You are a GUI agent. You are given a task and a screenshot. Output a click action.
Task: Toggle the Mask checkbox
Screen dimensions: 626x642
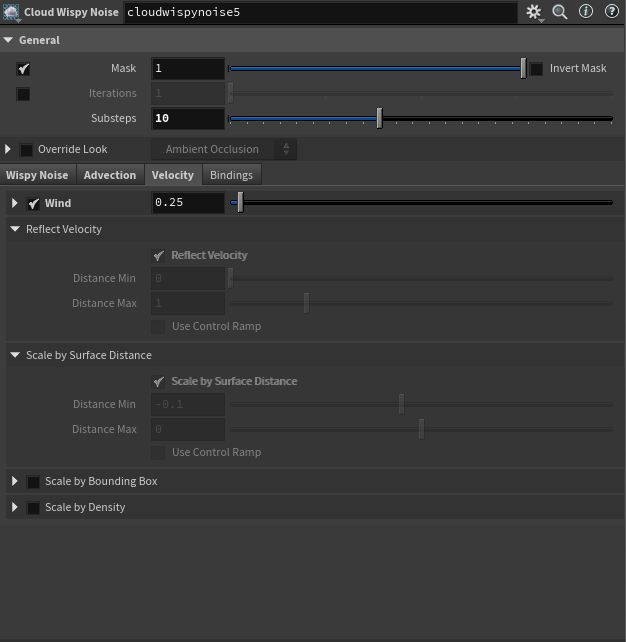pyautogui.click(x=23, y=69)
